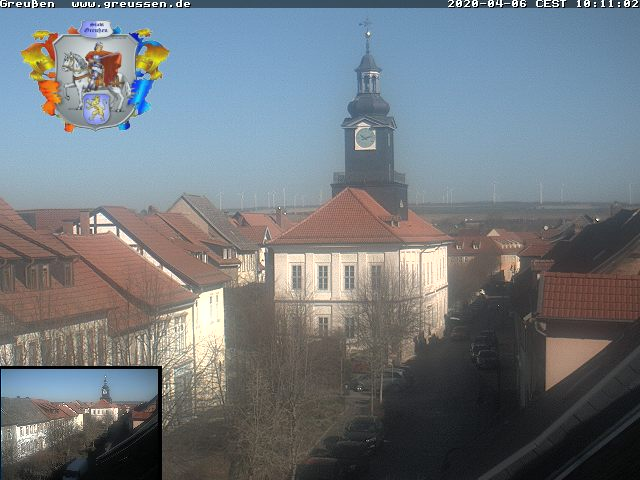The width and height of the screenshot is (640, 480).
Task: Click the Greußen coat of arms logo
Action: pyautogui.click(x=95, y=76)
